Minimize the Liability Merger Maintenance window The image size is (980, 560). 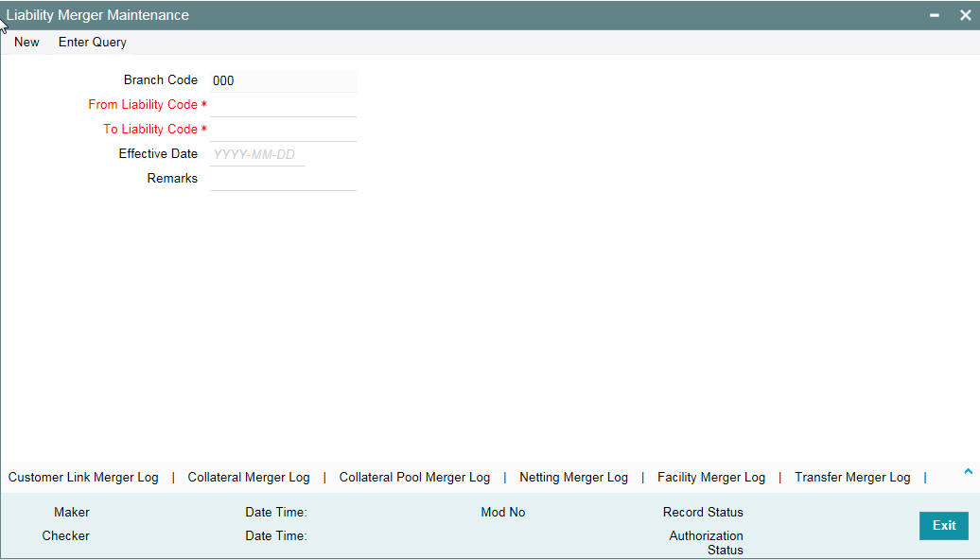pyautogui.click(x=935, y=15)
